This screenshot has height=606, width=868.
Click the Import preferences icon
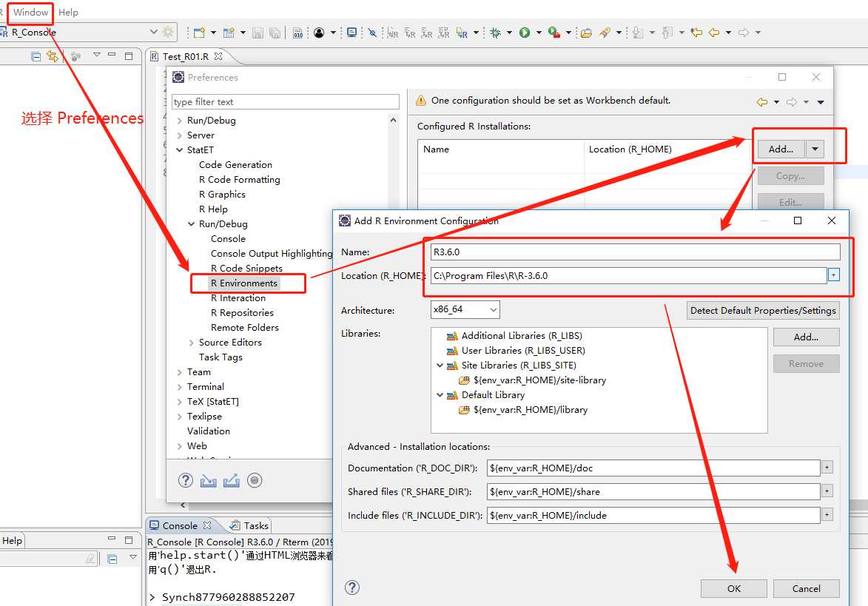click(x=208, y=480)
